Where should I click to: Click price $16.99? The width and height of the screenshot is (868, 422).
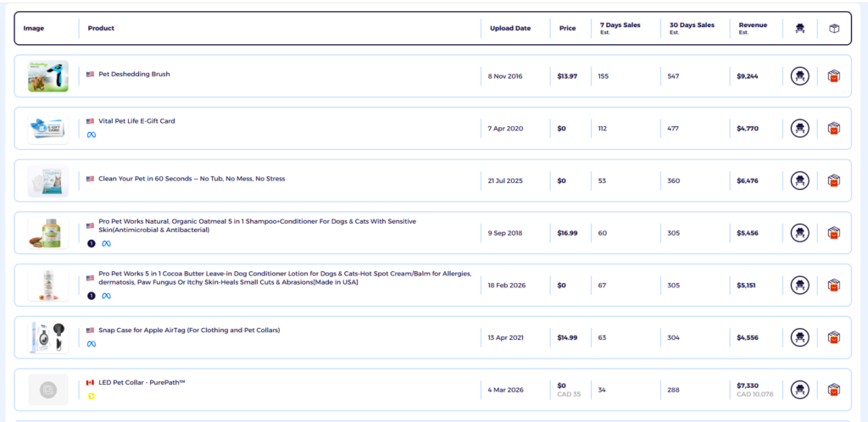567,233
